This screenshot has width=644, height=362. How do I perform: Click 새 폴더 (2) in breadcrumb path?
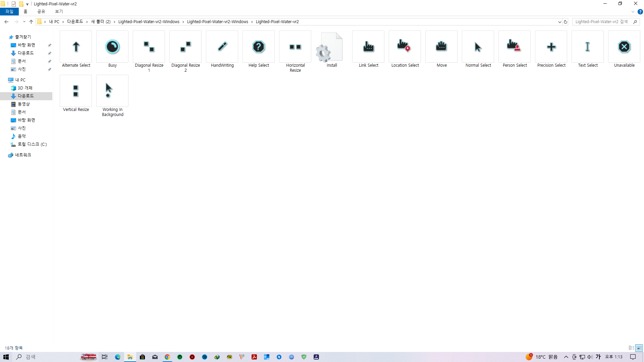tap(101, 22)
